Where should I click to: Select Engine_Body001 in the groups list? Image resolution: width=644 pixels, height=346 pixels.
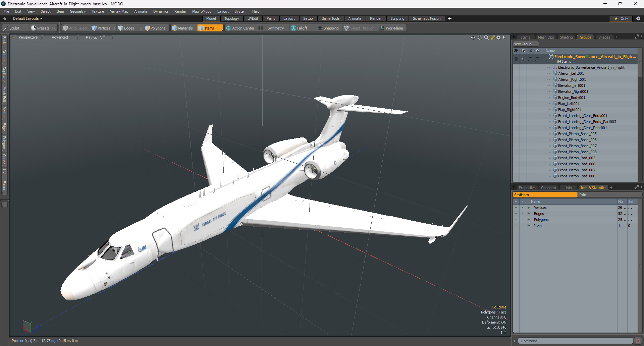(x=572, y=98)
